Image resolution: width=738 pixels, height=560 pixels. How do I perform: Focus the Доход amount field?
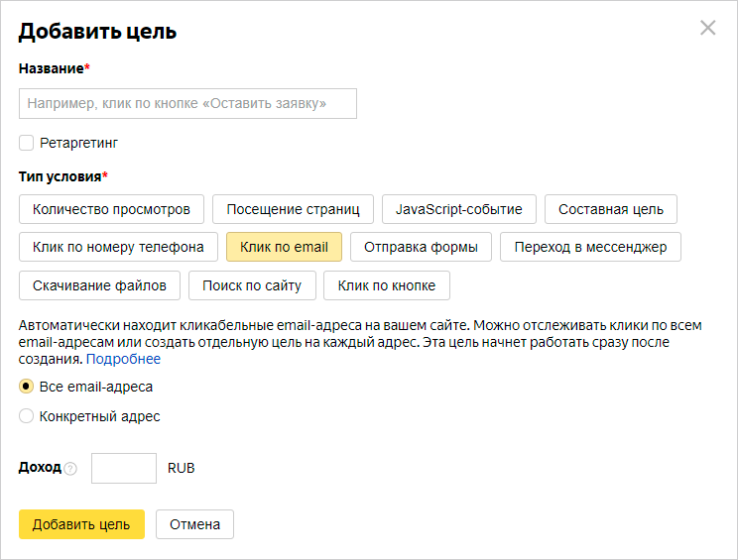pyautogui.click(x=124, y=468)
